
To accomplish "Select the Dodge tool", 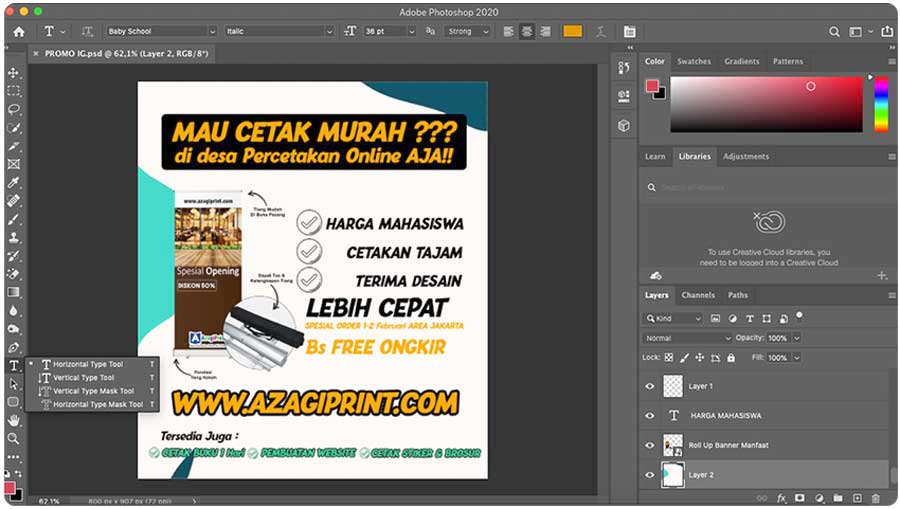I will [14, 329].
